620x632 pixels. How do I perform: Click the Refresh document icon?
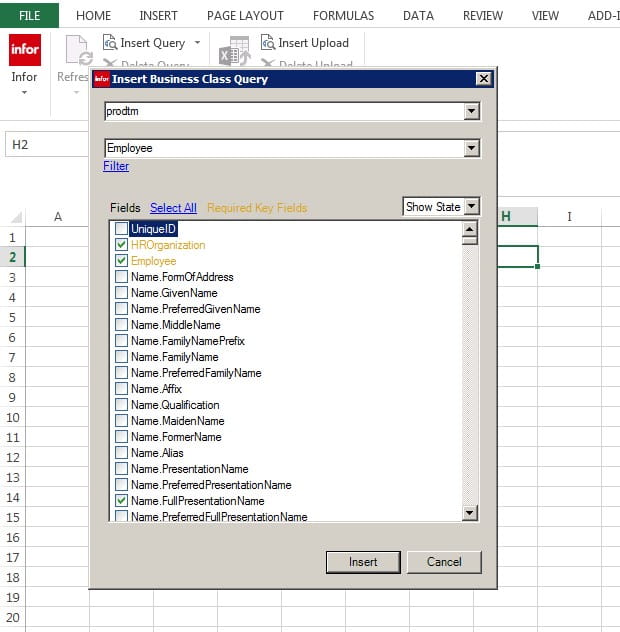(x=78, y=50)
